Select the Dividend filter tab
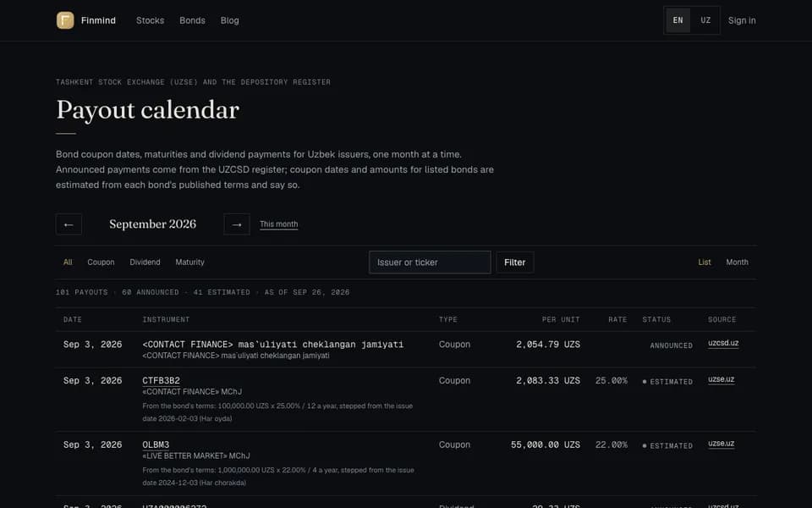Screen dimensions: 812x508 pyautogui.click(x=145, y=262)
